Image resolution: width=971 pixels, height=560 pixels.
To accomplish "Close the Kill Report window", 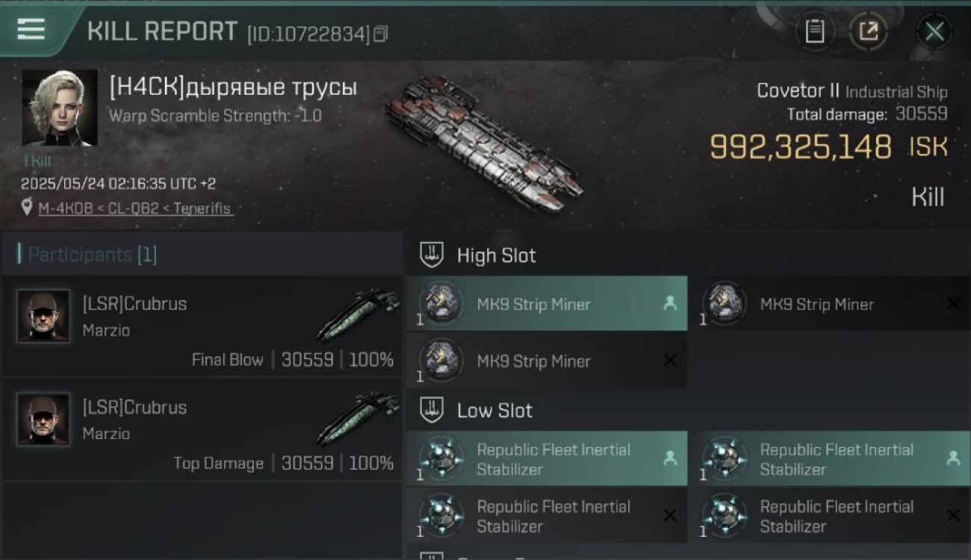I will point(934,31).
